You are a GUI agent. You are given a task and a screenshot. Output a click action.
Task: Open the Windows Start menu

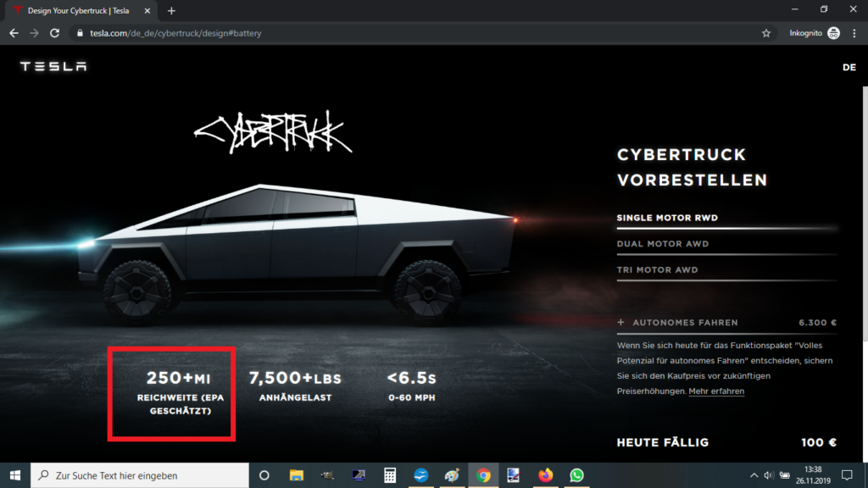coord(15,475)
